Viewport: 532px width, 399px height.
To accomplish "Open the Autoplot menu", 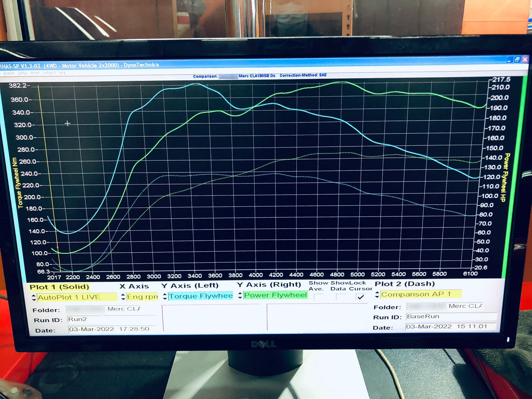I will (x=49, y=72).
